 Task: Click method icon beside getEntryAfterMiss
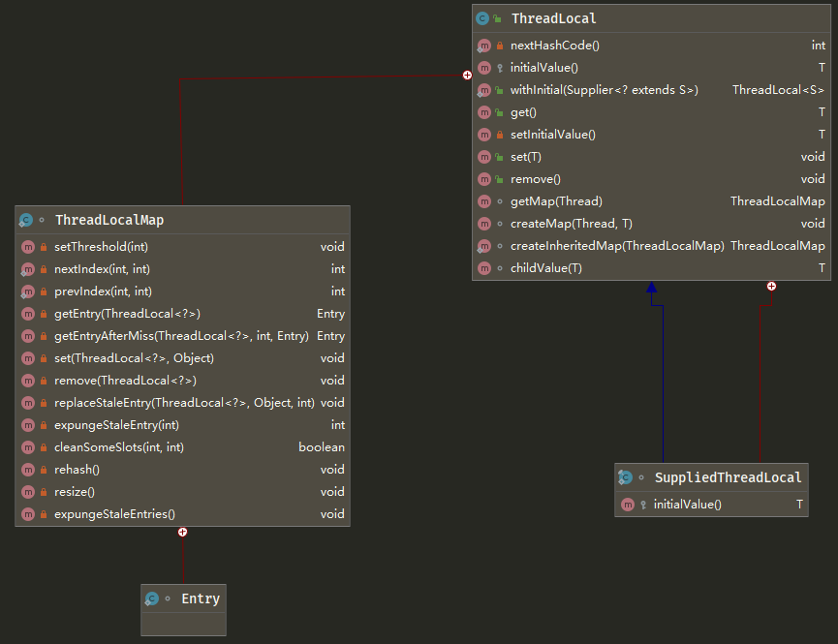pyautogui.click(x=28, y=336)
